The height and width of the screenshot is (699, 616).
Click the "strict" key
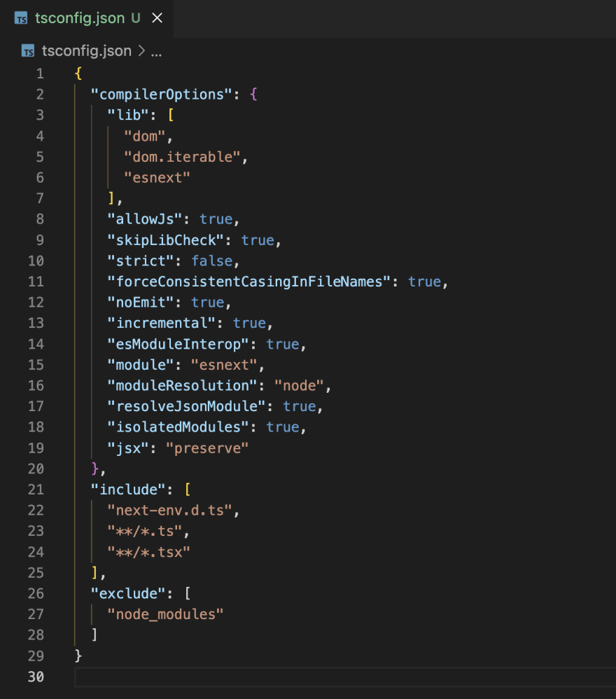pos(141,261)
